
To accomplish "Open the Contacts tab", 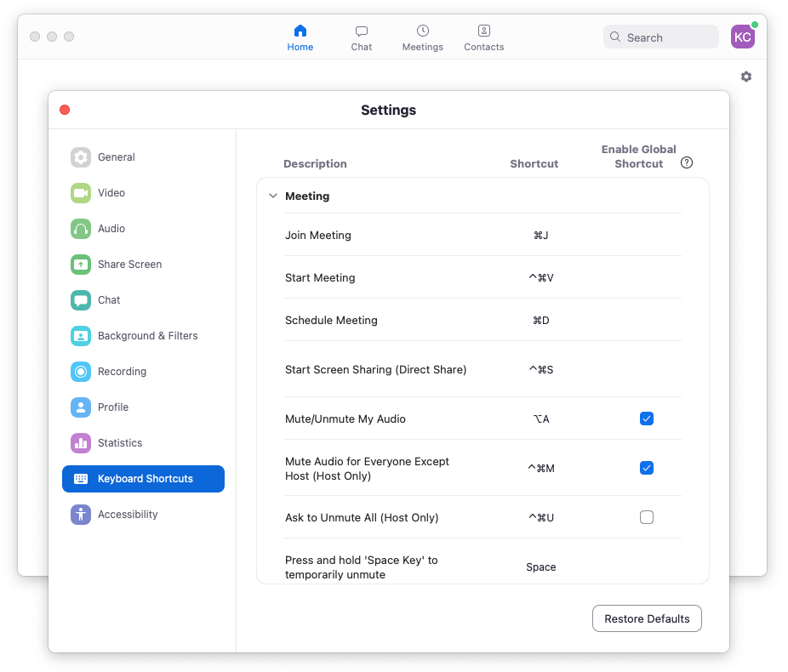I will tap(483, 37).
